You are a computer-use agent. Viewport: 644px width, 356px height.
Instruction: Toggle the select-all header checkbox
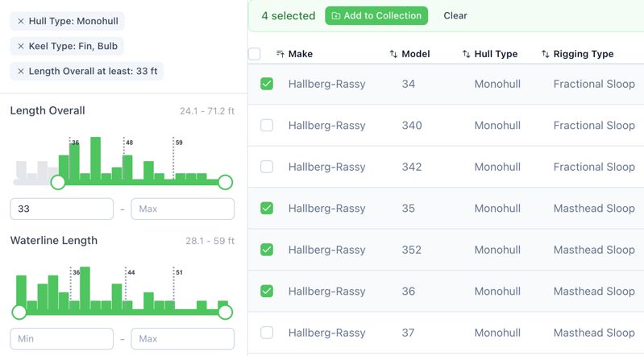point(255,54)
